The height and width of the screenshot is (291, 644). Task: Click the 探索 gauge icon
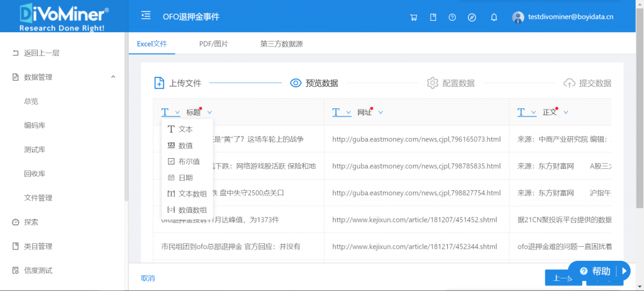click(16, 222)
